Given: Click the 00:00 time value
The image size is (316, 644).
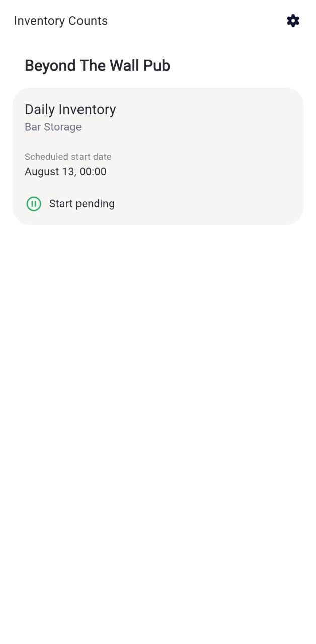Looking at the screenshot, I should point(93,172).
